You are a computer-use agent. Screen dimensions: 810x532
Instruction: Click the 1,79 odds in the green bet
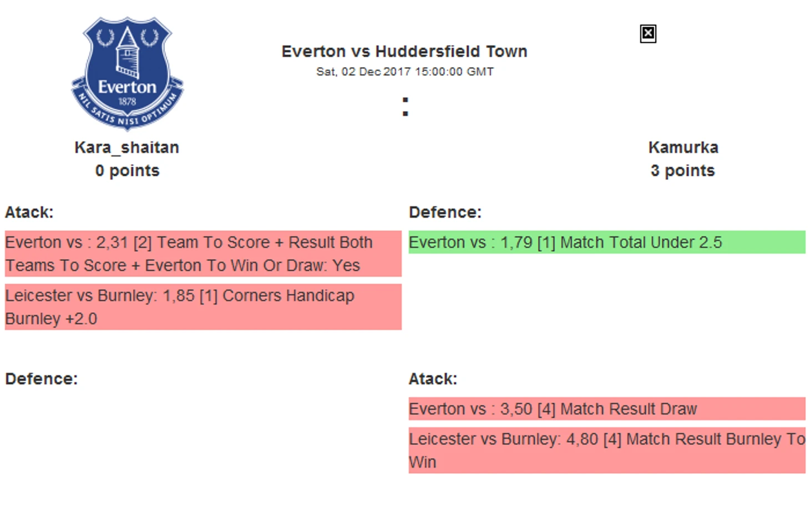(516, 242)
